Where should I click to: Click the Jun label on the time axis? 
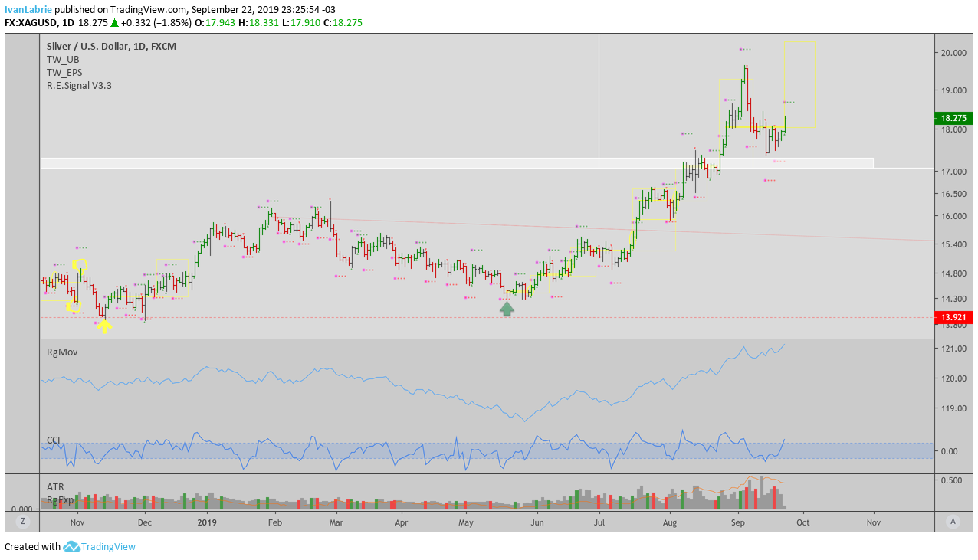pyautogui.click(x=537, y=522)
